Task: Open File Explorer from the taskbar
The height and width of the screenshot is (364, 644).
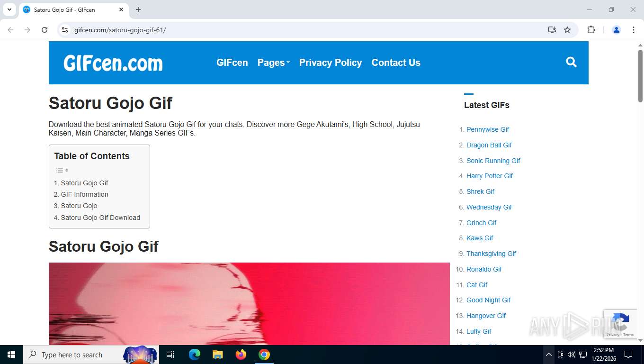Action: tap(217, 355)
